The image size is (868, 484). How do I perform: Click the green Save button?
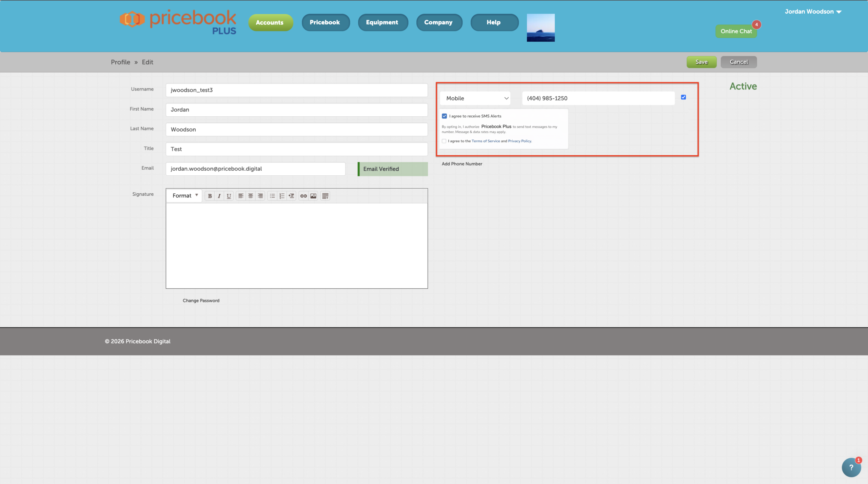[x=701, y=62]
